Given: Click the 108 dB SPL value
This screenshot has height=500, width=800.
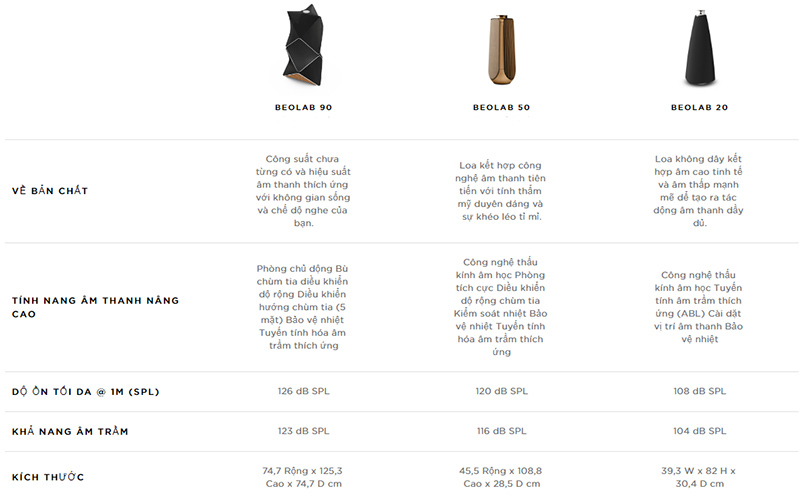Looking at the screenshot, I should click(699, 391).
